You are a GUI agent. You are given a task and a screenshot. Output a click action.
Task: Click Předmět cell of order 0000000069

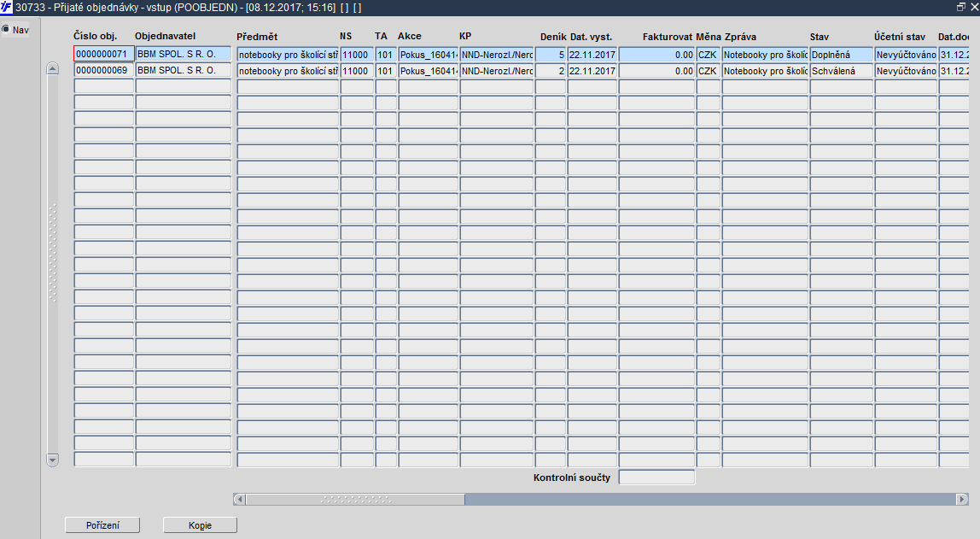pos(289,71)
